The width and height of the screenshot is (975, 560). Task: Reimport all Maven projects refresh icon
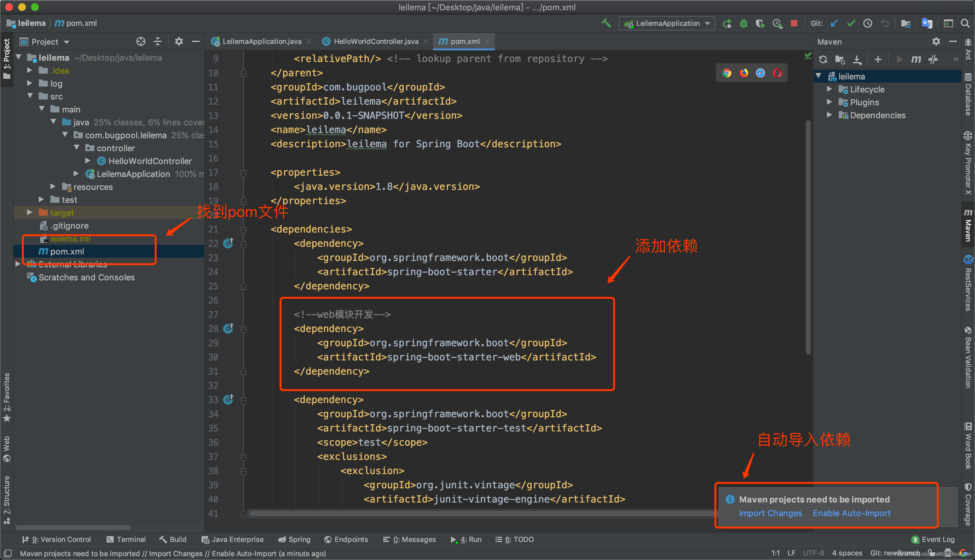[823, 60]
